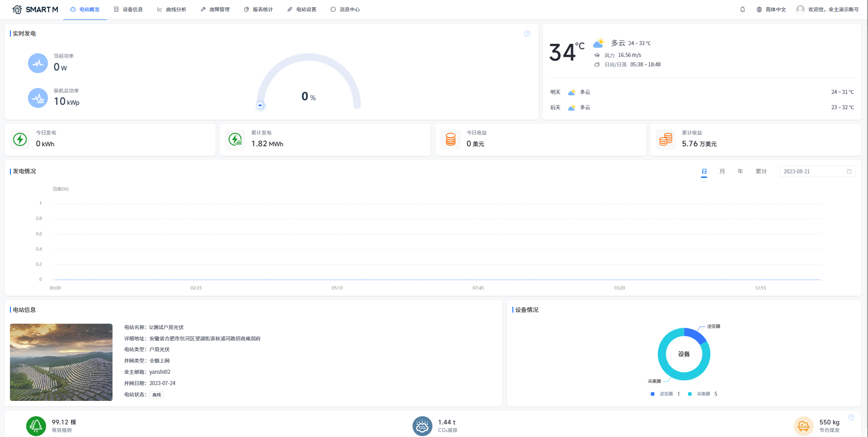Select the 年 view for generation chart
This screenshot has height=437, width=868.
pyautogui.click(x=740, y=172)
